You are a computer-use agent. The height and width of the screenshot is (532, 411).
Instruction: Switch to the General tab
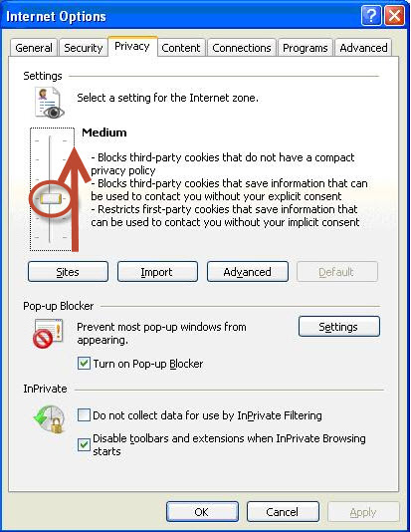click(34, 48)
